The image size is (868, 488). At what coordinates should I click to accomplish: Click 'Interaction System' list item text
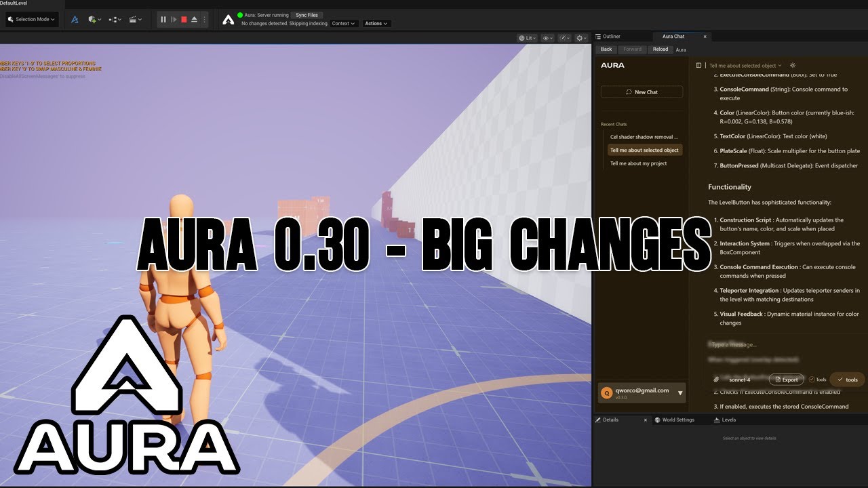point(745,244)
